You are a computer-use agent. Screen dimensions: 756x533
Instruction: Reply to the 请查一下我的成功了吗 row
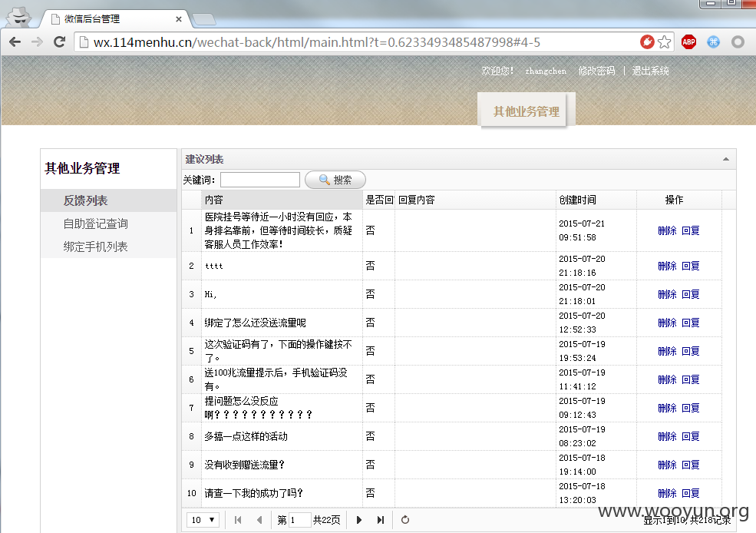(691, 493)
